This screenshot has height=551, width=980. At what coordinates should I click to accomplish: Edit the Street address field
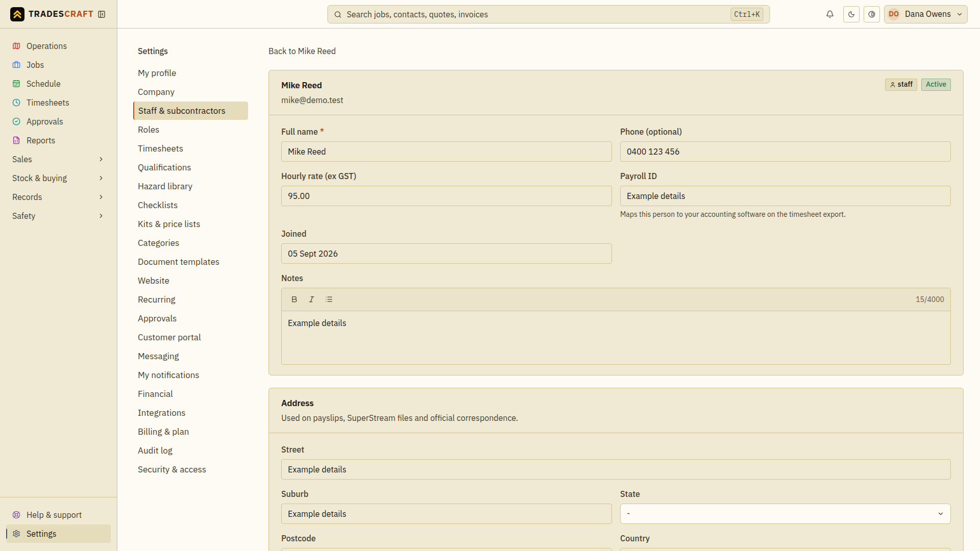(616, 469)
